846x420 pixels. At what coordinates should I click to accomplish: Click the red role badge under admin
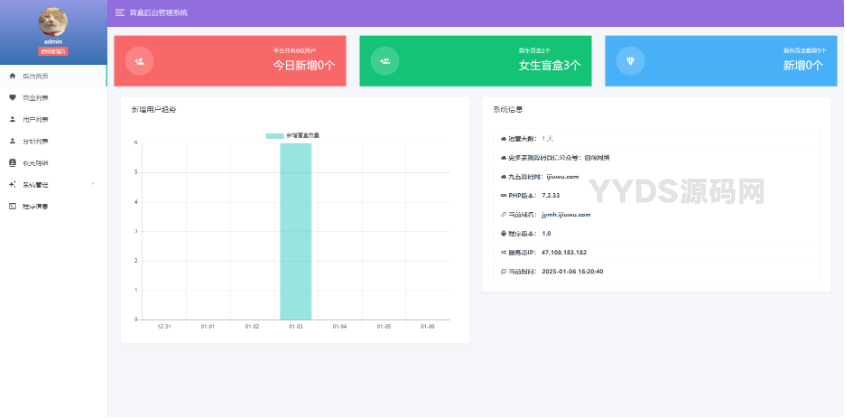click(x=53, y=51)
